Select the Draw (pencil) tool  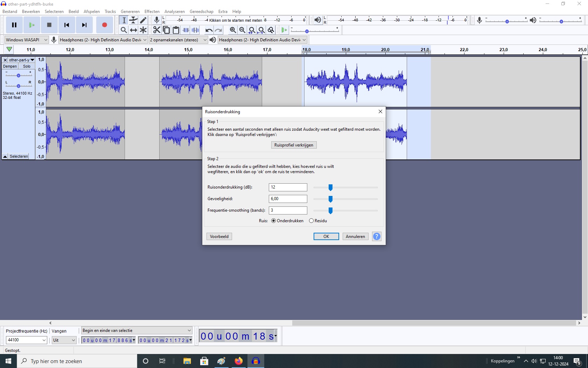coord(143,20)
